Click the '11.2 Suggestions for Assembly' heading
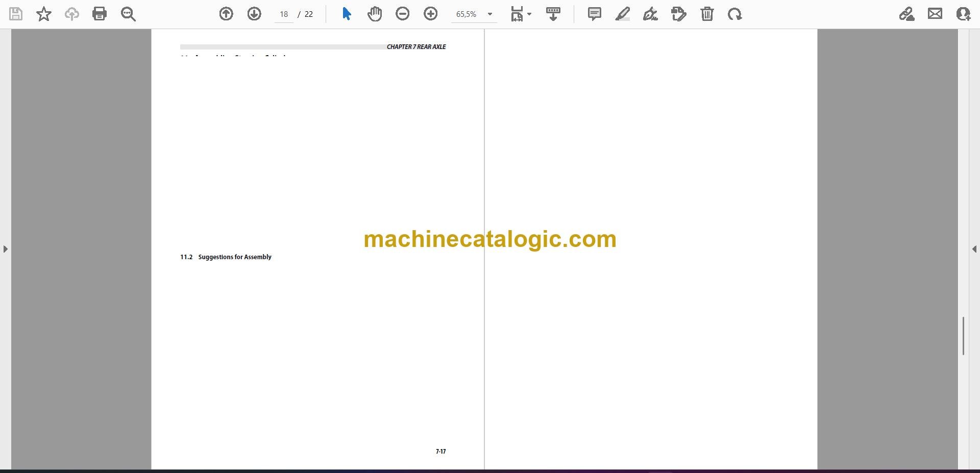 [x=226, y=257]
